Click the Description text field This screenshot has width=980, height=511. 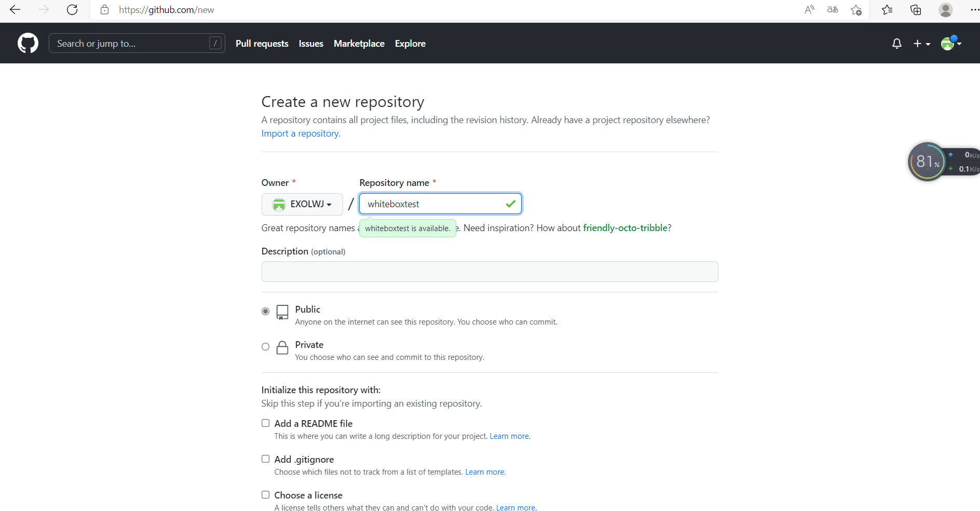pos(490,272)
